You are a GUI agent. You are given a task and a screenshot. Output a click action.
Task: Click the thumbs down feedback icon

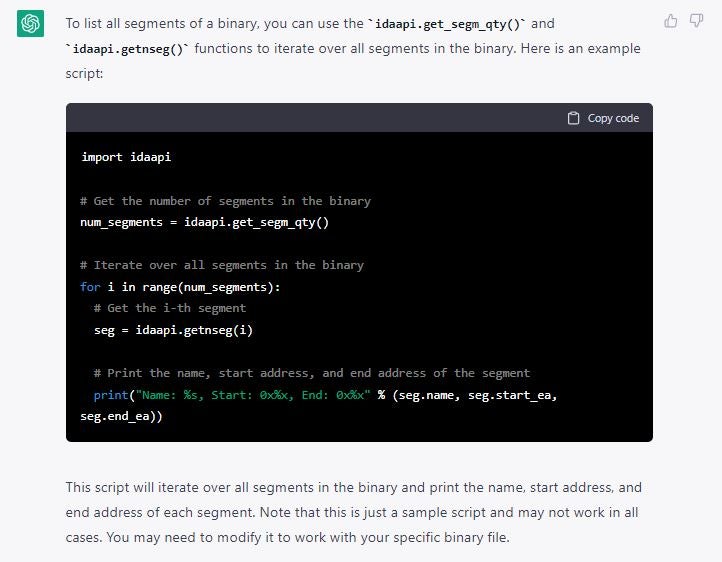point(697,21)
